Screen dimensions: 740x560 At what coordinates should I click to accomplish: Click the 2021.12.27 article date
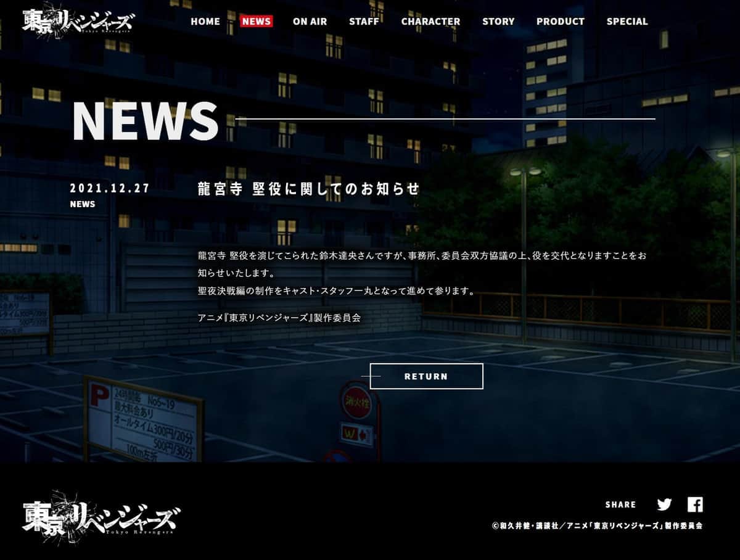110,189
